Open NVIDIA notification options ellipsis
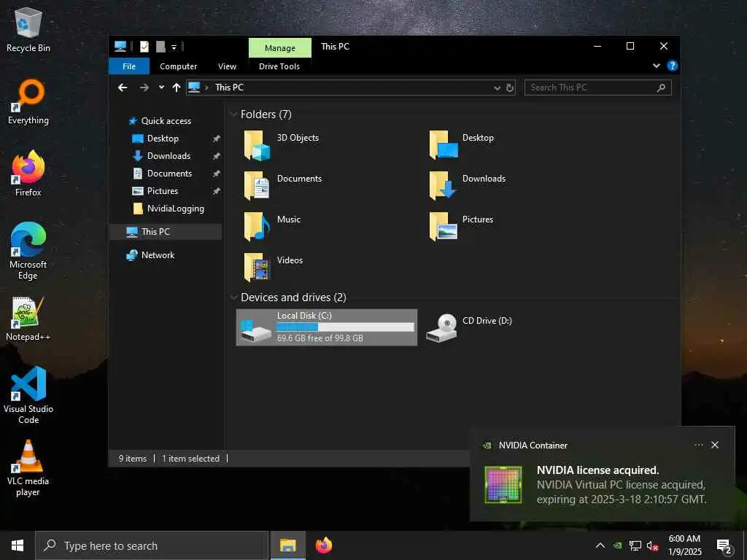 coord(698,445)
